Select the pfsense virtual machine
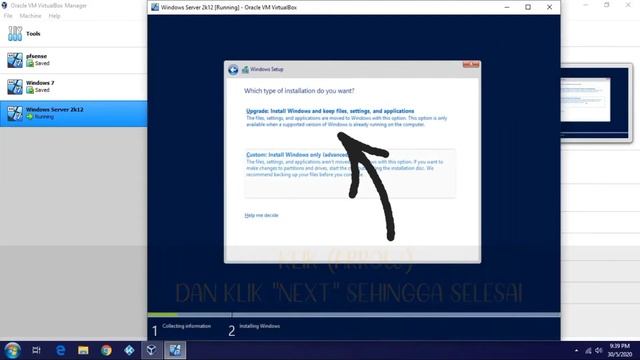640x360 pixels. coord(73,60)
